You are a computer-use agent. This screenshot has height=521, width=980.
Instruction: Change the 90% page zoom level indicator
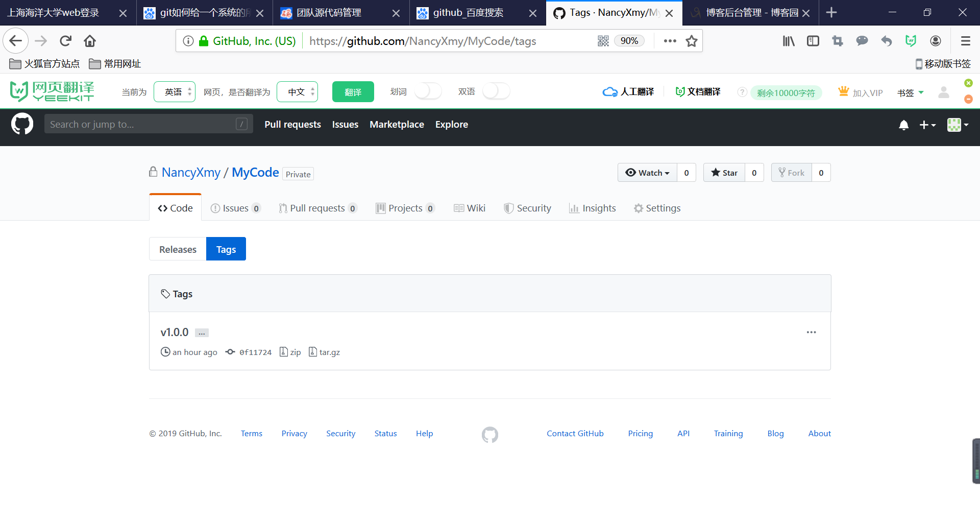pos(629,41)
